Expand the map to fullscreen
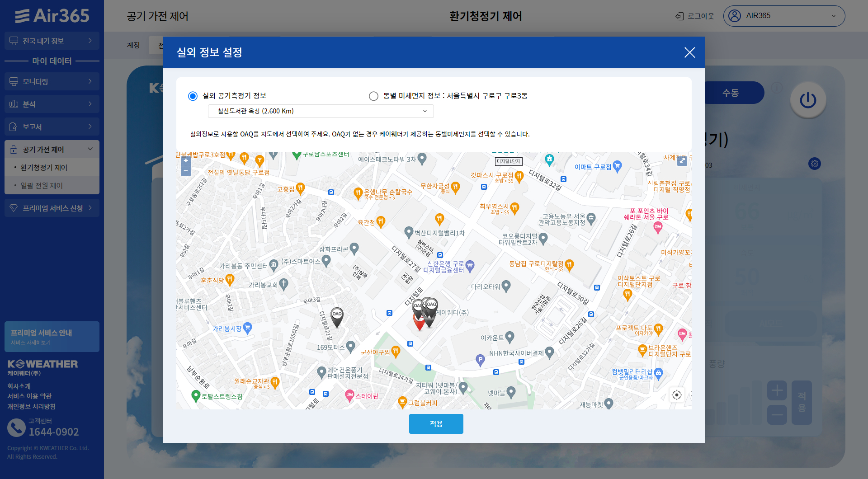 [x=682, y=161]
